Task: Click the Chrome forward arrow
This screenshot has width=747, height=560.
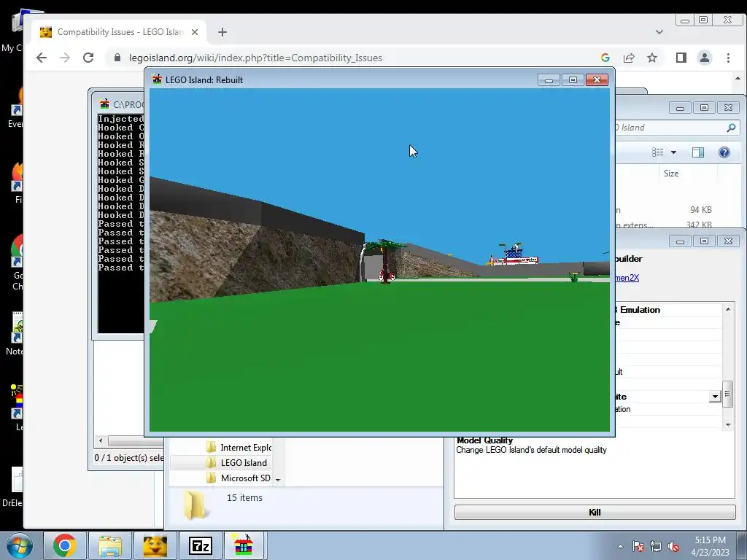Action: coord(65,58)
